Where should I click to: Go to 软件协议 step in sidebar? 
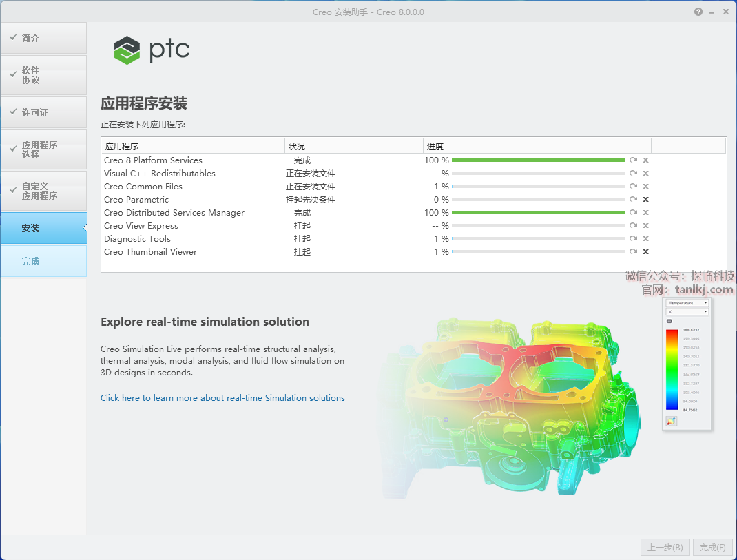pos(43,75)
